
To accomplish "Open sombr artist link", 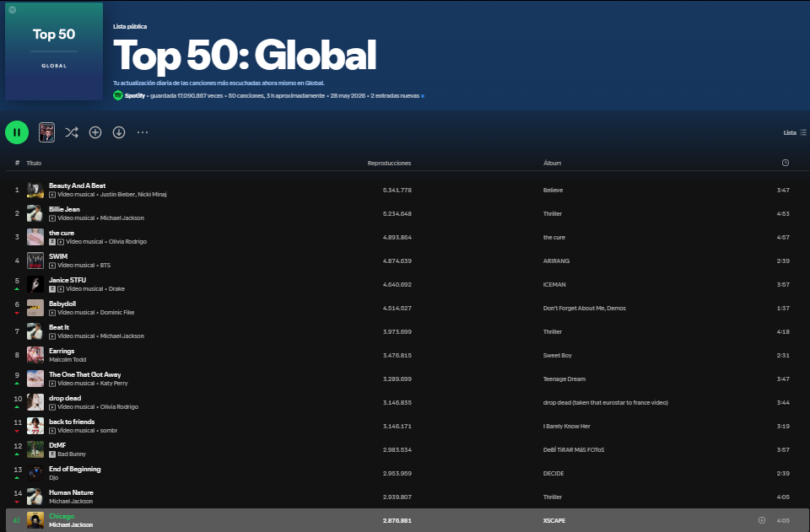I will pos(109,430).
